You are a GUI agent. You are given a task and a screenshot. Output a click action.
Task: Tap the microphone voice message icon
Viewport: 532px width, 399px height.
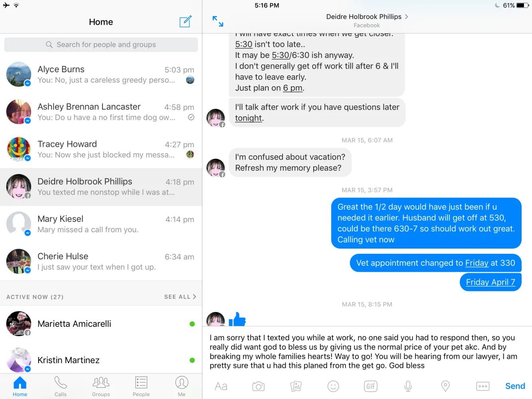coord(408,386)
